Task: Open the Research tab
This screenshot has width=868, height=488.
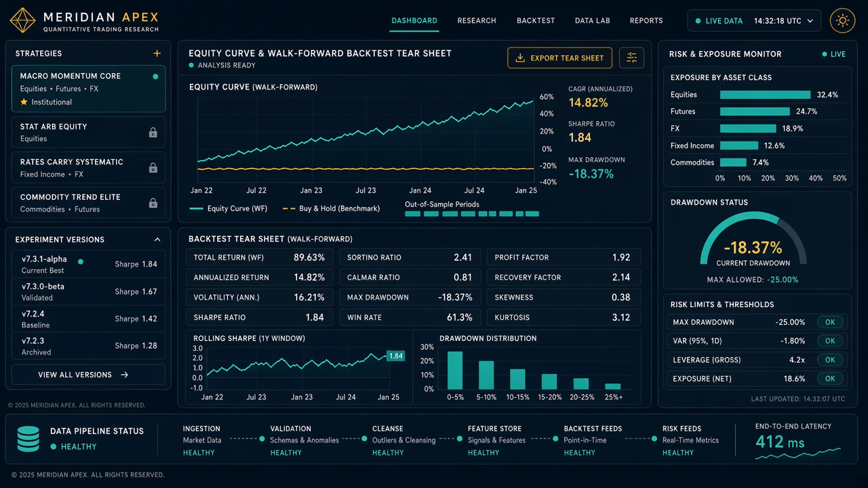Action: [x=477, y=21]
